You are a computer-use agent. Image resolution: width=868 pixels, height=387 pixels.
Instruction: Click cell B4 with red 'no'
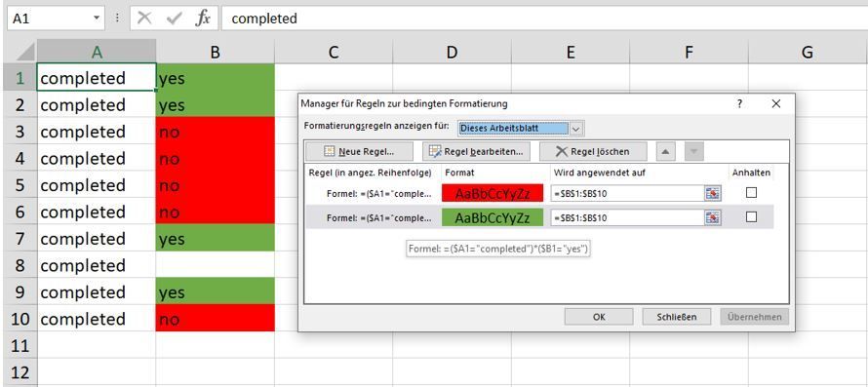216,158
